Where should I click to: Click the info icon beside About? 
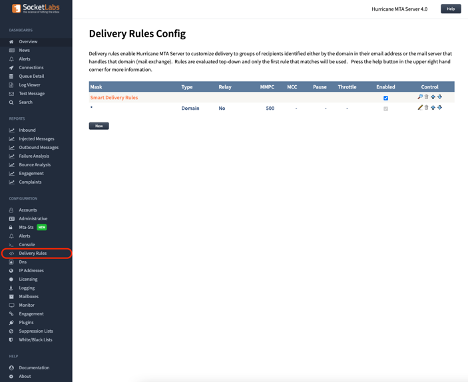[x=11, y=376]
